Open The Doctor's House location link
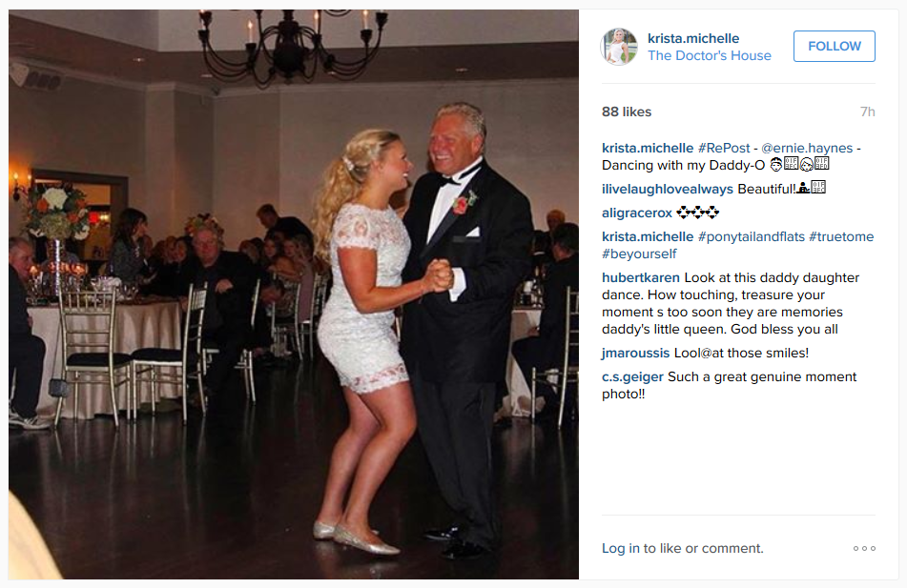Viewport: 907px width, 588px height. [710, 55]
